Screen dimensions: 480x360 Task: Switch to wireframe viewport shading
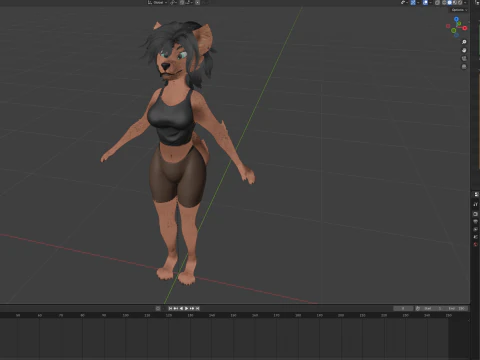click(x=444, y=2)
